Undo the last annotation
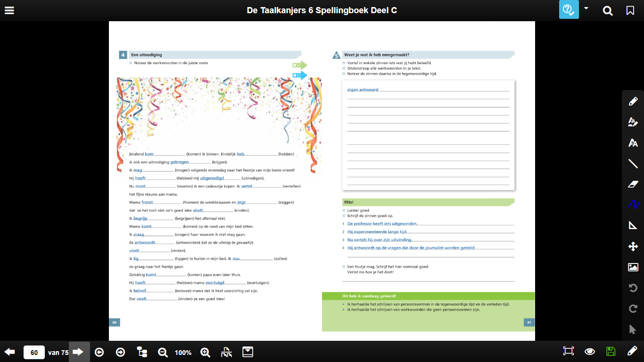 (x=633, y=288)
